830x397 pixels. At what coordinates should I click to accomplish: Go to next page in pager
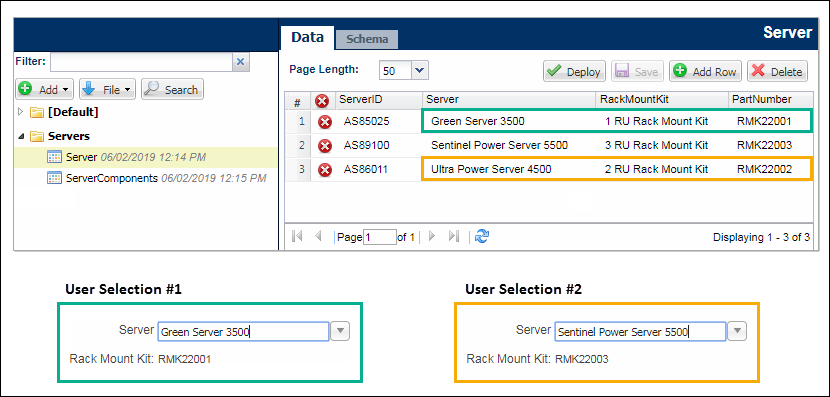[x=431, y=237]
